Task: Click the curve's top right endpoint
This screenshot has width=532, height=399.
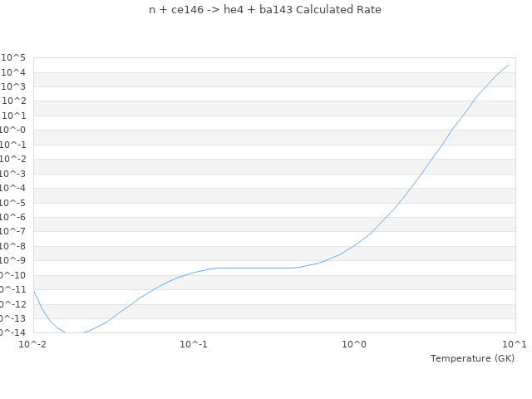Action: (508, 65)
